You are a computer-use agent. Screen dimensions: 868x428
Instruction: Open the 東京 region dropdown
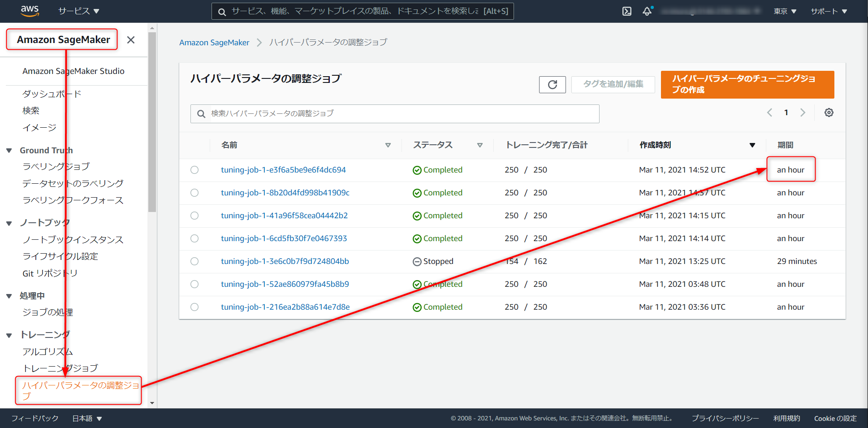point(785,11)
